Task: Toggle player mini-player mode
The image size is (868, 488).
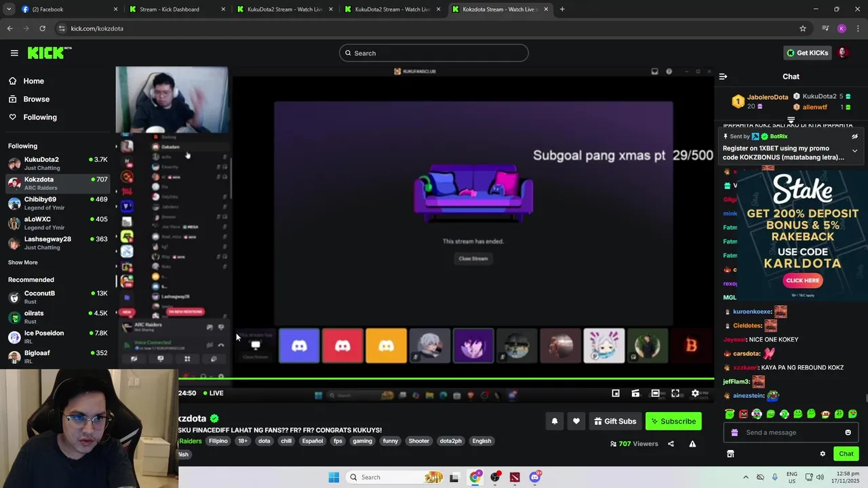Action: pyautogui.click(x=616, y=393)
